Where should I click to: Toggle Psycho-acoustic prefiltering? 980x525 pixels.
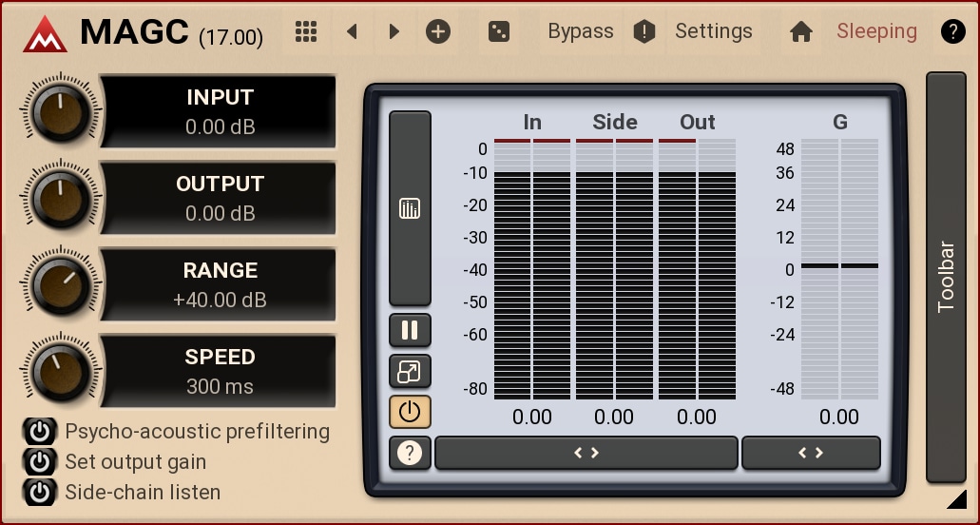(39, 432)
